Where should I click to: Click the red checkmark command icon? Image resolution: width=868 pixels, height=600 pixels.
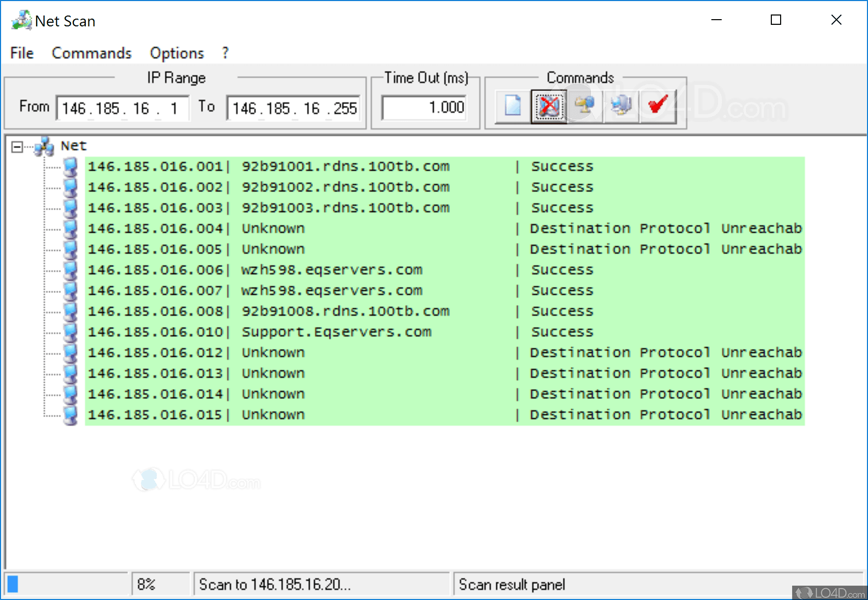tap(658, 106)
